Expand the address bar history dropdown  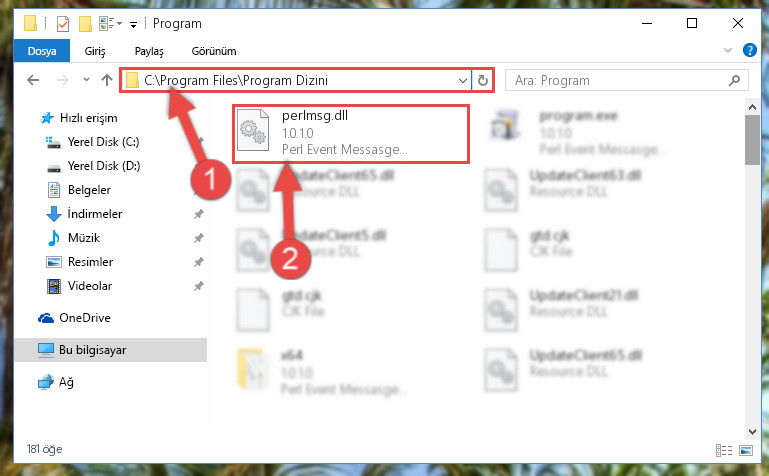[x=462, y=80]
